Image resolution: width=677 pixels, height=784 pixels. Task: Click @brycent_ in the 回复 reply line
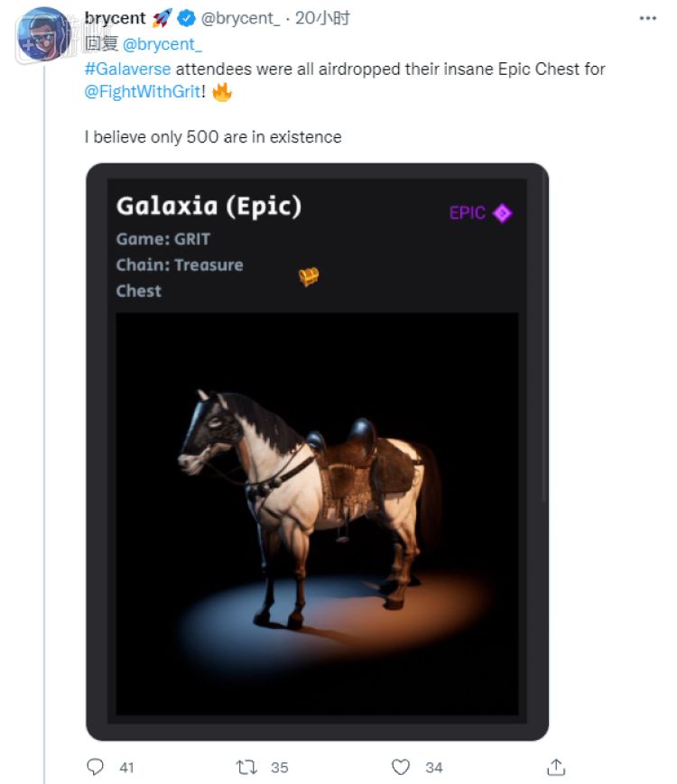click(163, 43)
